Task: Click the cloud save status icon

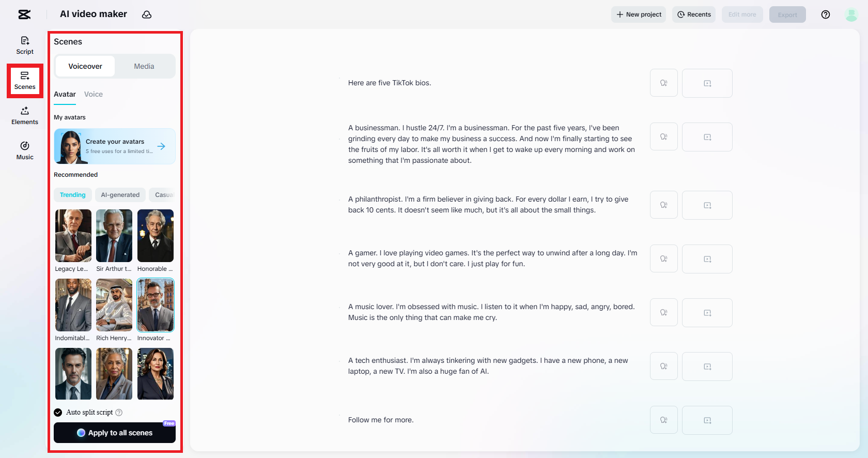Action: 147,14
